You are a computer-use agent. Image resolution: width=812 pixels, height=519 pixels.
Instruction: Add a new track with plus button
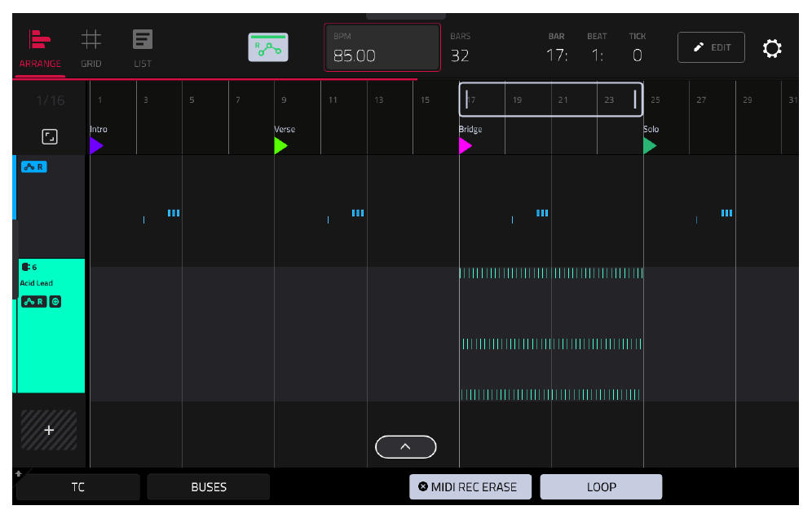click(x=49, y=430)
